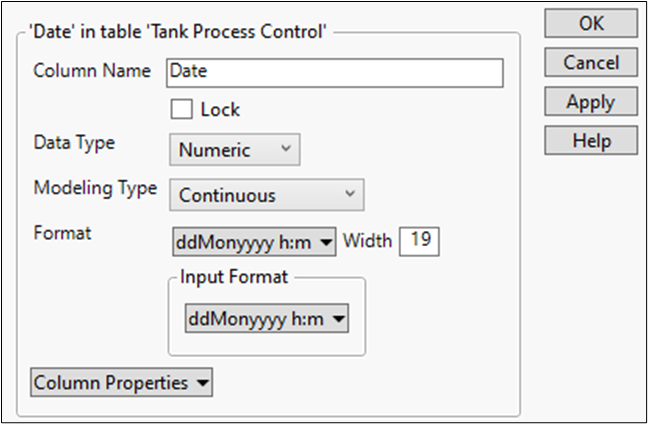Expand the Modeling Type Continuous dropdown
This screenshot has width=648, height=424.
[x=266, y=195]
